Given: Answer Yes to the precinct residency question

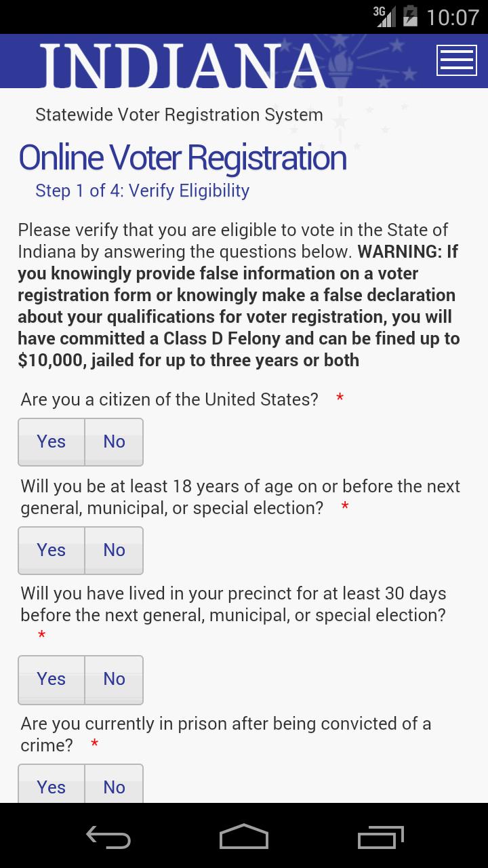Looking at the screenshot, I should click(x=51, y=679).
